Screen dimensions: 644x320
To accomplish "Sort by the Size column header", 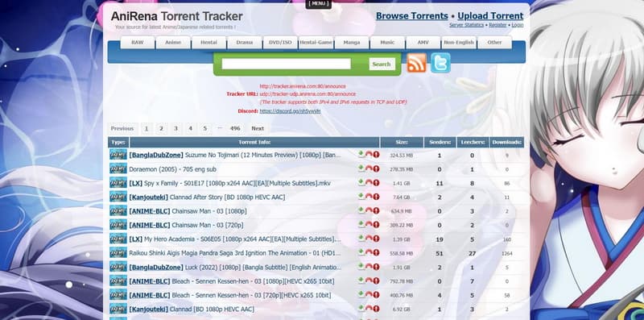I will [x=402, y=143].
